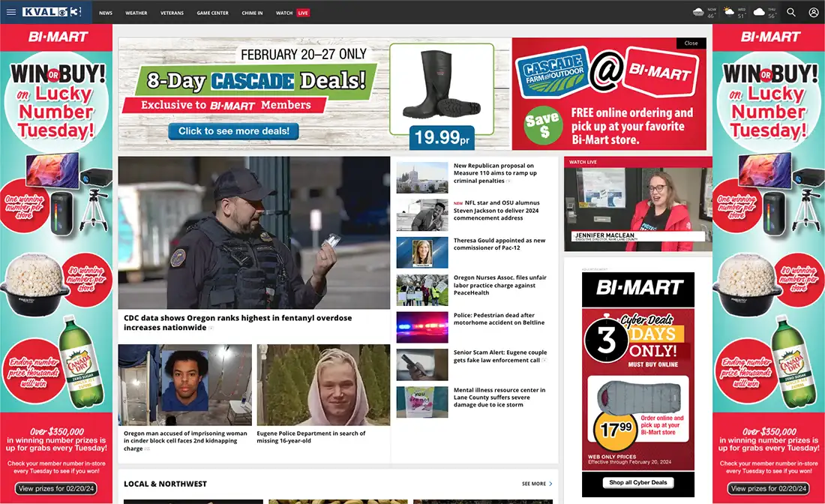The width and height of the screenshot is (825, 504).
Task: Close the Cascade Bi-Mart banner ad
Action: 691,43
